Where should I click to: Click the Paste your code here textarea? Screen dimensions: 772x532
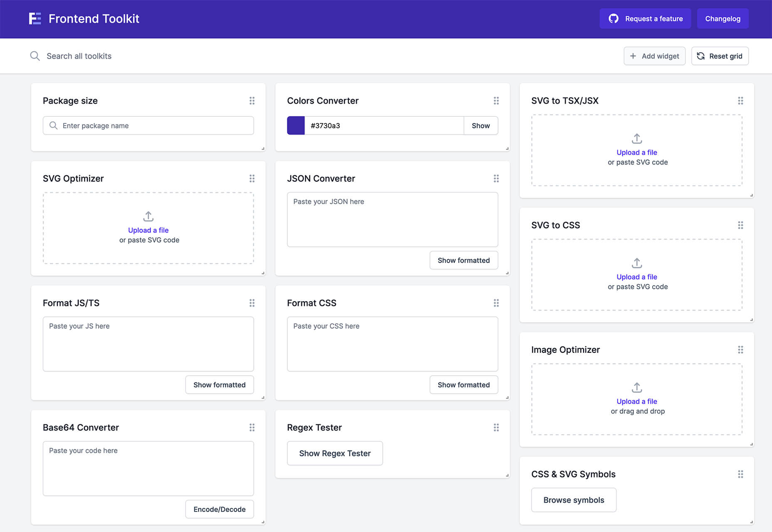pos(148,468)
